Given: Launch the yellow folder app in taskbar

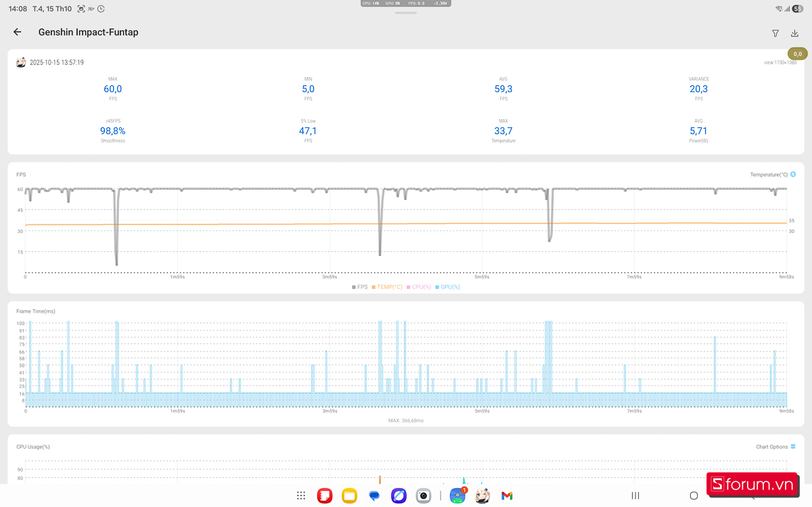Looking at the screenshot, I should coord(349,495).
